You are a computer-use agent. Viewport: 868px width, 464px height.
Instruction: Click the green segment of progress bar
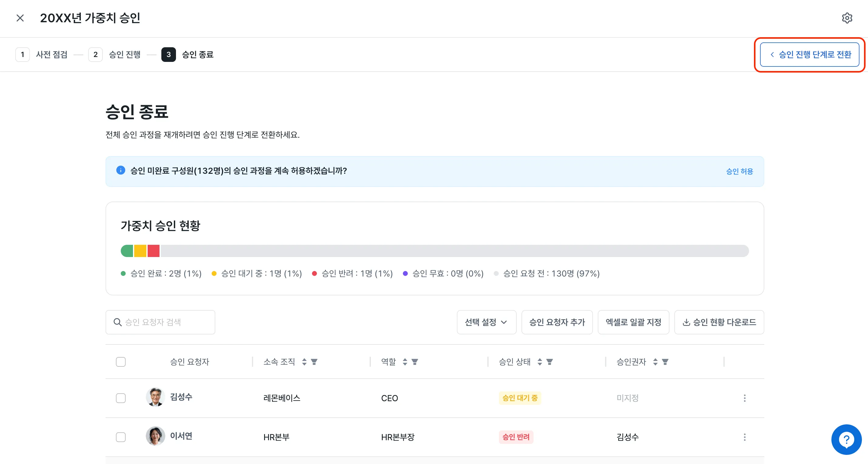(x=127, y=251)
